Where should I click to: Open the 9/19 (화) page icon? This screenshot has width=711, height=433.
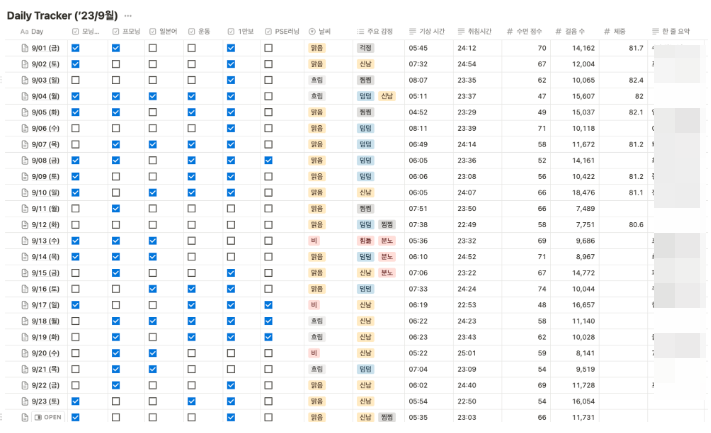click(25, 337)
